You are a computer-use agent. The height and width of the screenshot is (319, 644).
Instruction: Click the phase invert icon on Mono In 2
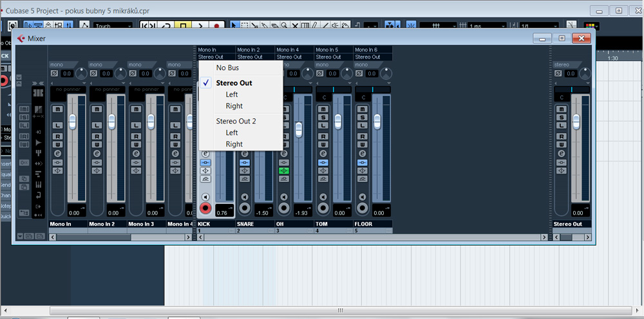point(92,75)
